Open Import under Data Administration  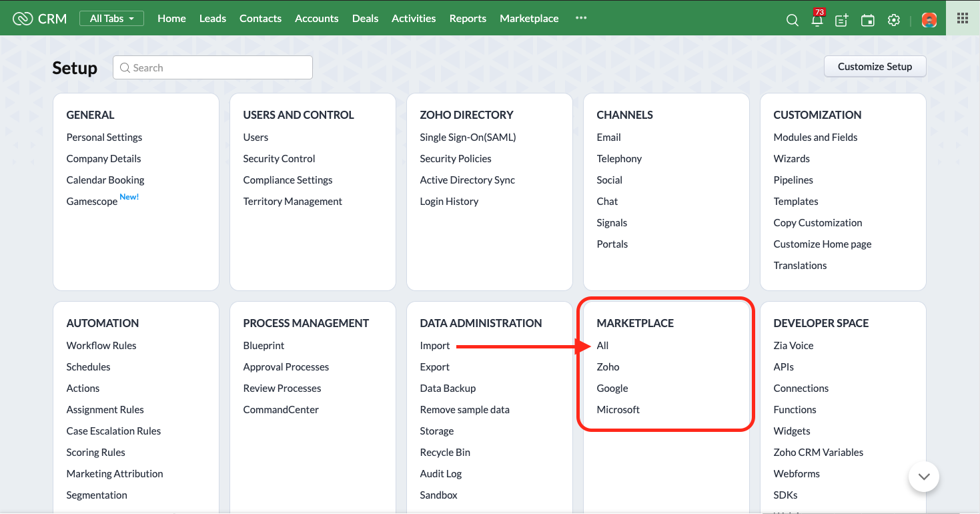point(435,346)
